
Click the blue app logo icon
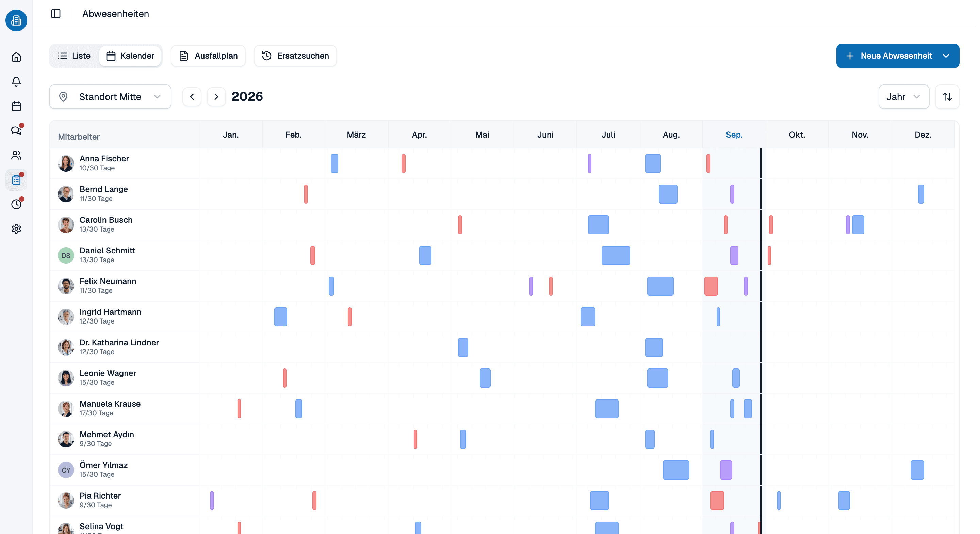click(x=16, y=20)
